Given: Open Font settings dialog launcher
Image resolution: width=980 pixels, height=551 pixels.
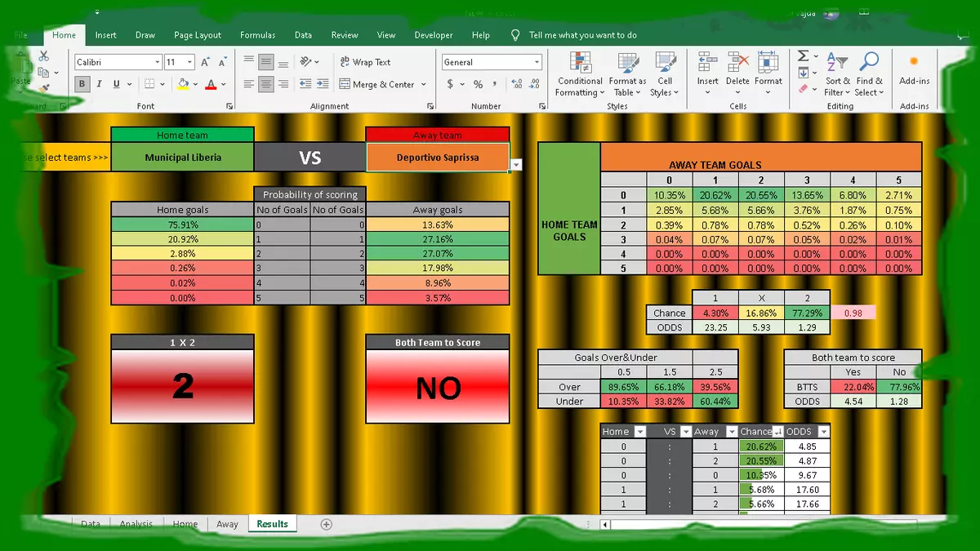Looking at the screenshot, I should (x=229, y=106).
